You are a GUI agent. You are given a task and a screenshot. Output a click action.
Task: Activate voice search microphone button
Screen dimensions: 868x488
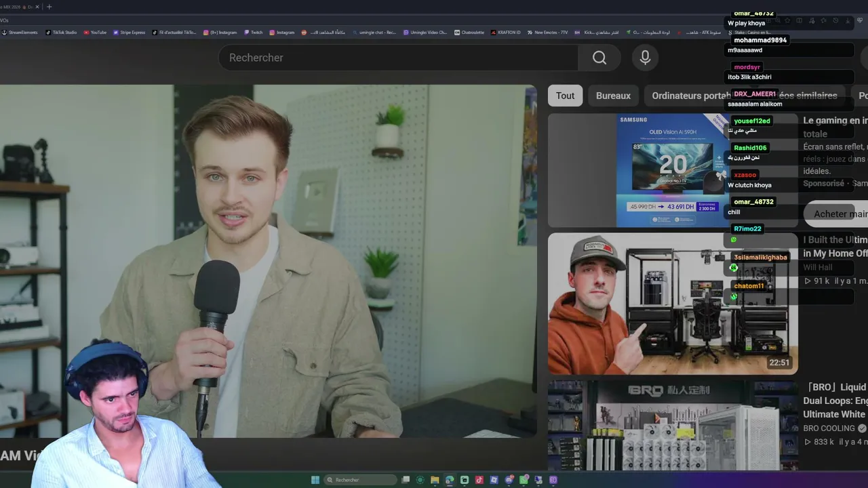pyautogui.click(x=645, y=58)
